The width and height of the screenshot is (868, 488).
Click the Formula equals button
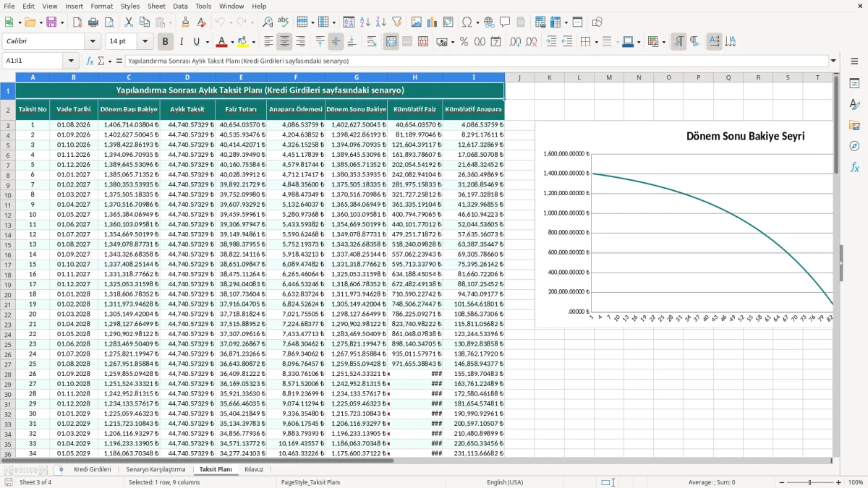(x=119, y=61)
